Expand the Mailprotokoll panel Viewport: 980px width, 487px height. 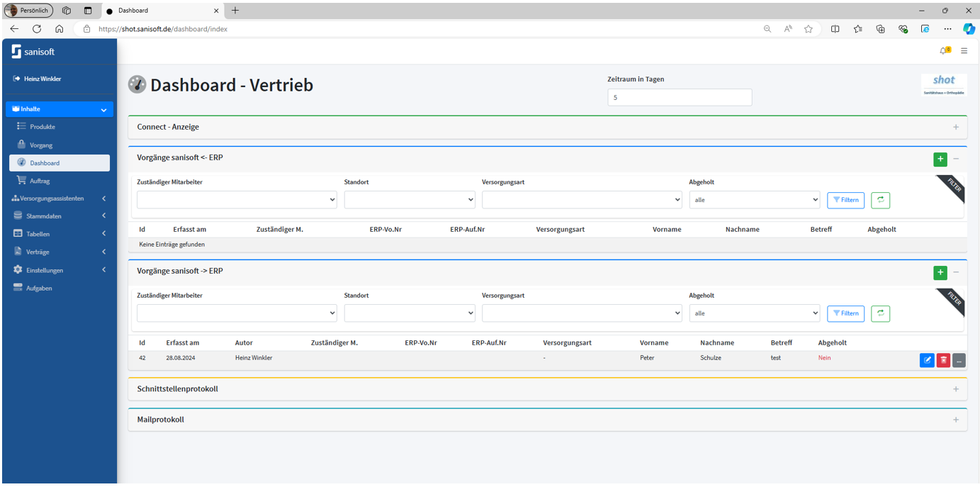coord(955,420)
